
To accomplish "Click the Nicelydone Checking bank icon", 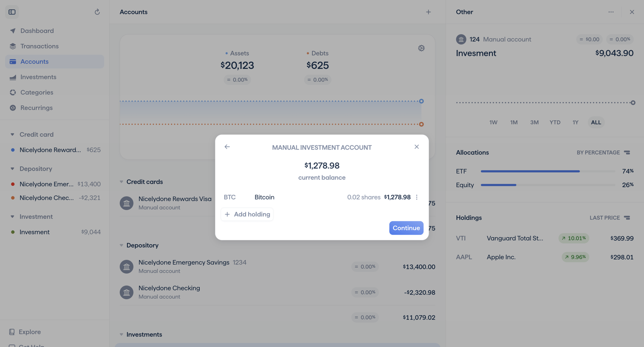I will pyautogui.click(x=126, y=292).
